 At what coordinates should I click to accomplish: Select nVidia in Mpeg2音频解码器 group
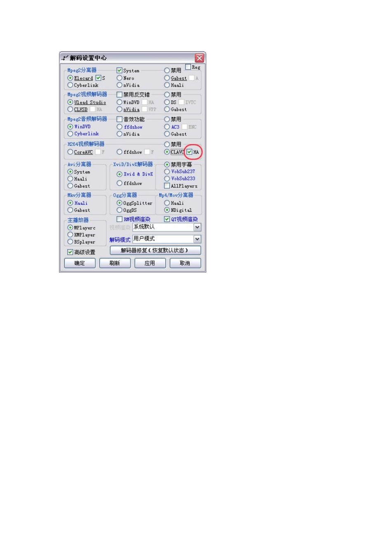pos(119,134)
